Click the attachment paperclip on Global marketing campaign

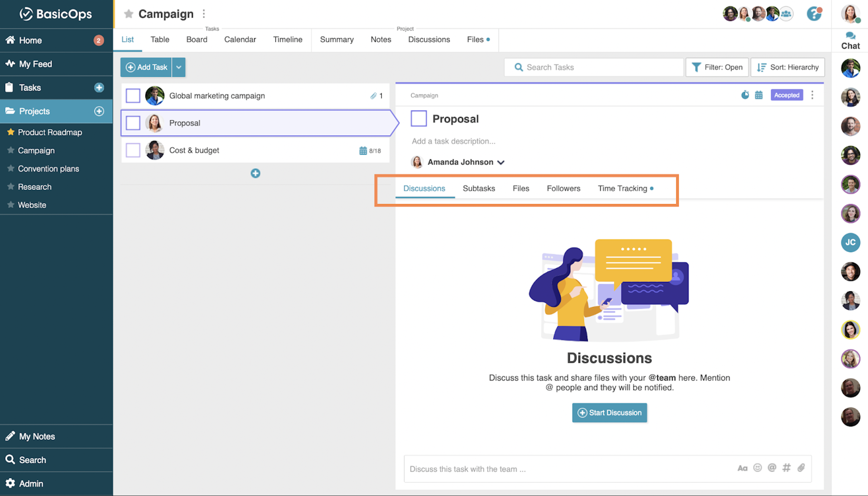(374, 96)
